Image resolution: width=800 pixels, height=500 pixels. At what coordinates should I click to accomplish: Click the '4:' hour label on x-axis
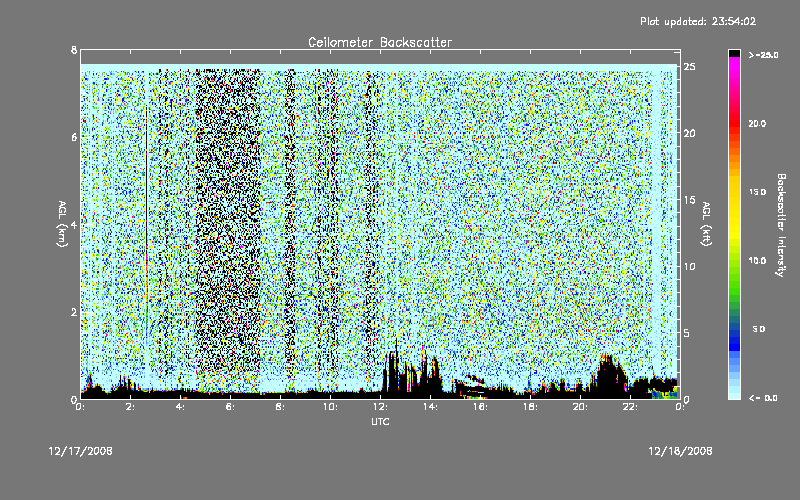coord(181,407)
